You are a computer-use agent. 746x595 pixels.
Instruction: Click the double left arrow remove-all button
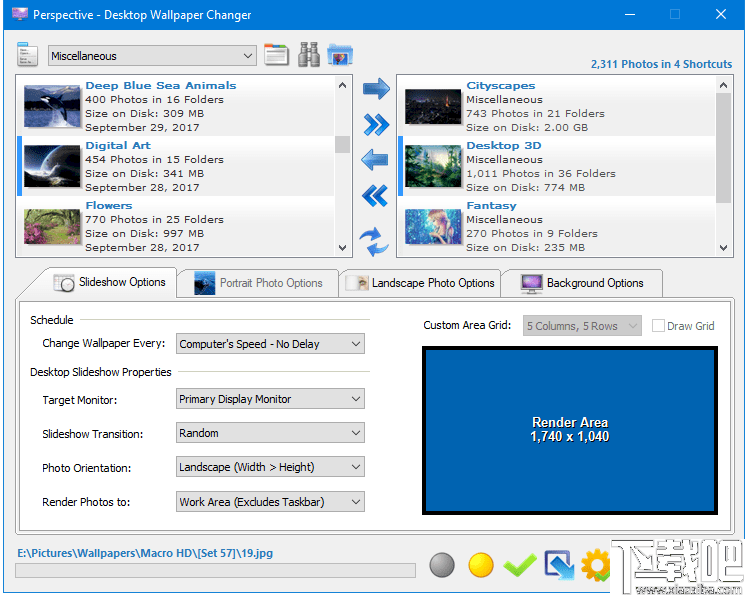pyautogui.click(x=375, y=196)
